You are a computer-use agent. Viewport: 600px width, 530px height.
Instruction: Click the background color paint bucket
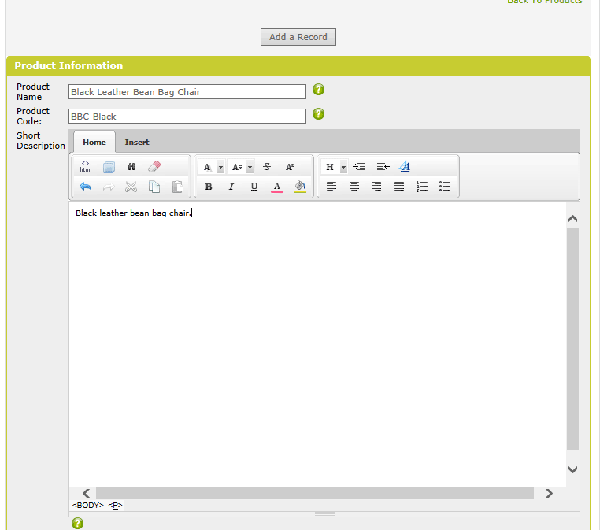pos(300,187)
